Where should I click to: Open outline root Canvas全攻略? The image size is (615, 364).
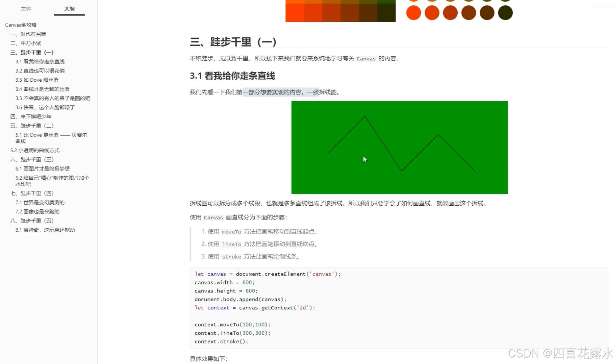21,25
